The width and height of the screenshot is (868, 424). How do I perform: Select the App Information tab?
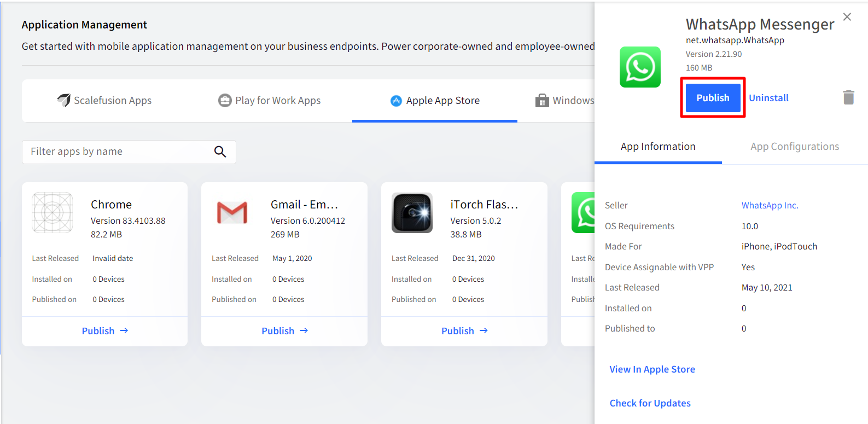(x=658, y=147)
